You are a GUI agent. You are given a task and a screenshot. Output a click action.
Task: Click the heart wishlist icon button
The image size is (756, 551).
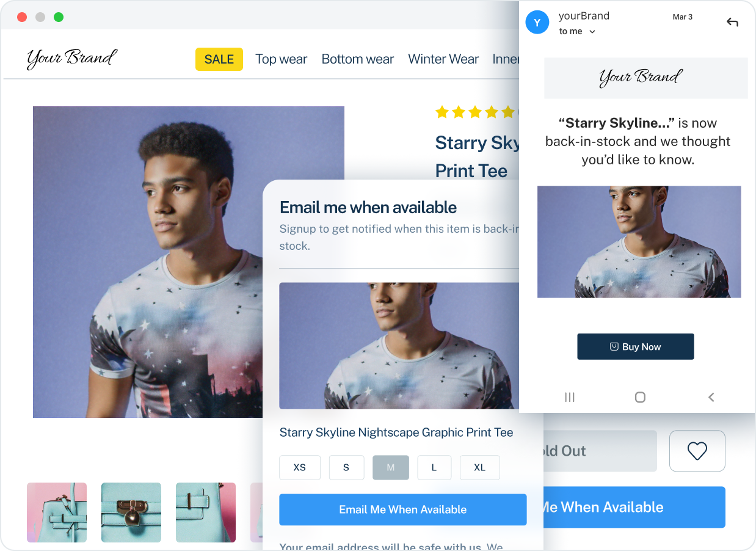(x=697, y=451)
